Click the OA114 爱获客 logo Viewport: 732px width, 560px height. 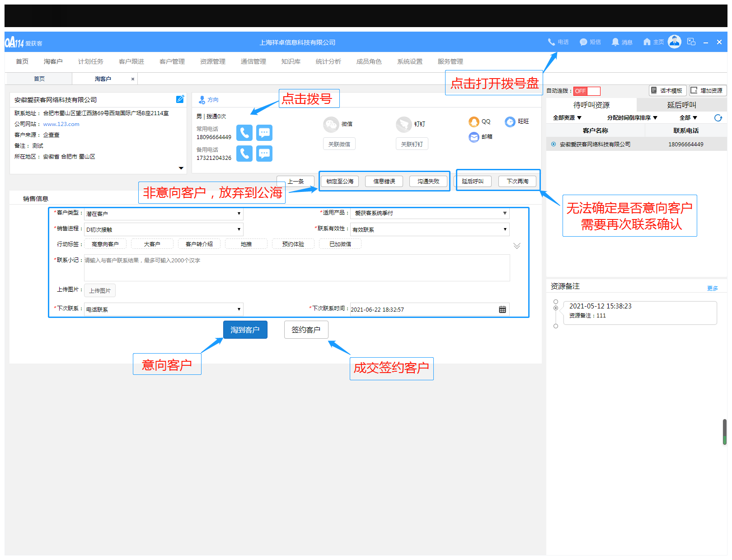(x=23, y=42)
